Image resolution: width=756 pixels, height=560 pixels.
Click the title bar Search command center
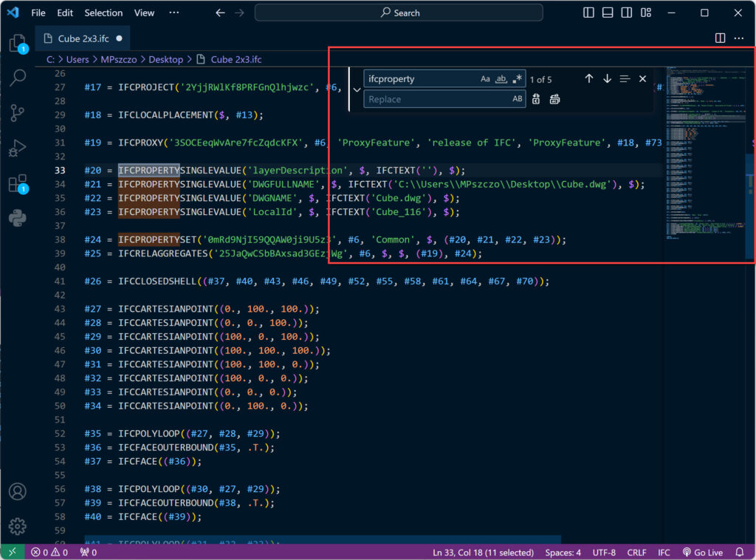click(x=399, y=13)
